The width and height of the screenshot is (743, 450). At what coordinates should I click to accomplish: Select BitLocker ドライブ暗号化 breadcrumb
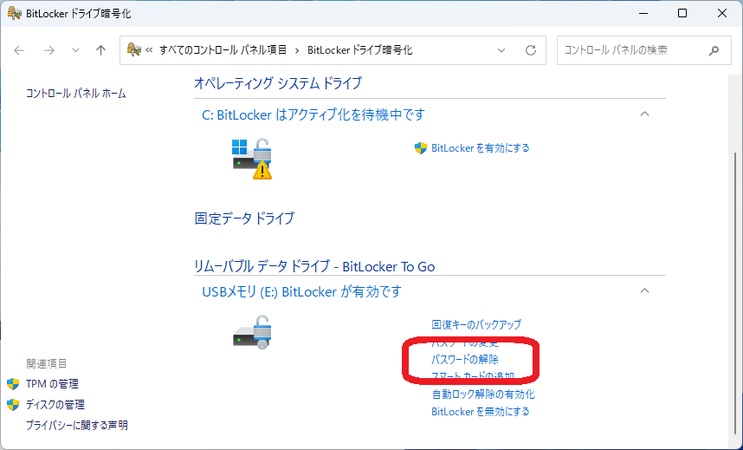[360, 50]
